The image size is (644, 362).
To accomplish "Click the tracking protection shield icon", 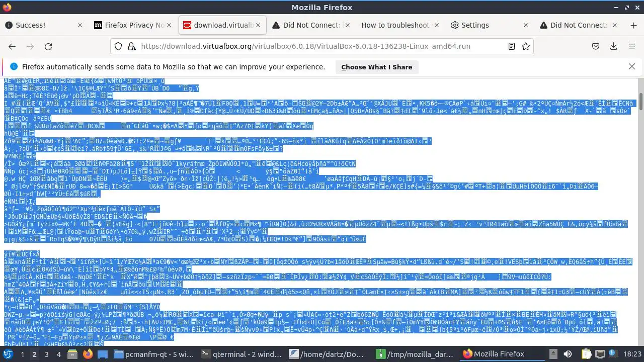I will (x=118, y=46).
